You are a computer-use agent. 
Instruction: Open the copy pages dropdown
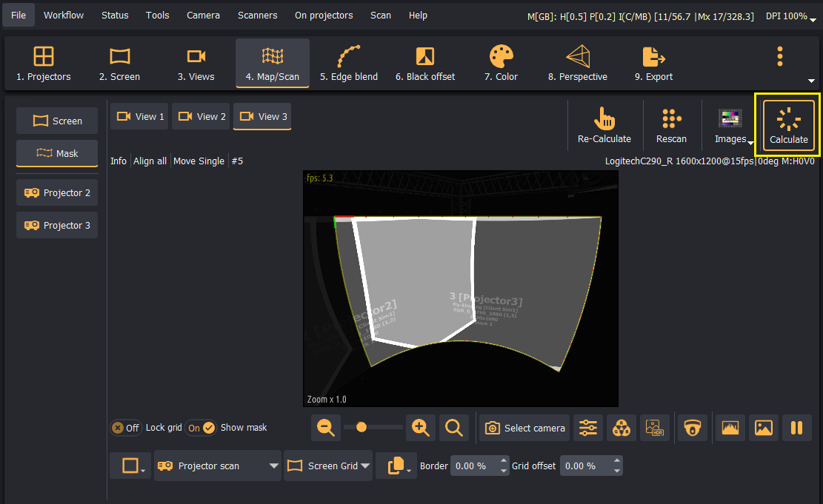(x=397, y=466)
